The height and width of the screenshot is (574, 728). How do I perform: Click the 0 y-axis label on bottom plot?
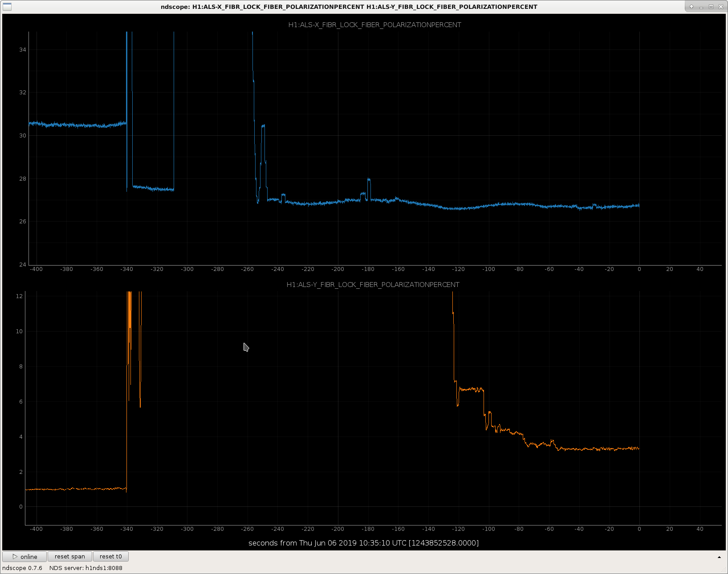point(21,507)
